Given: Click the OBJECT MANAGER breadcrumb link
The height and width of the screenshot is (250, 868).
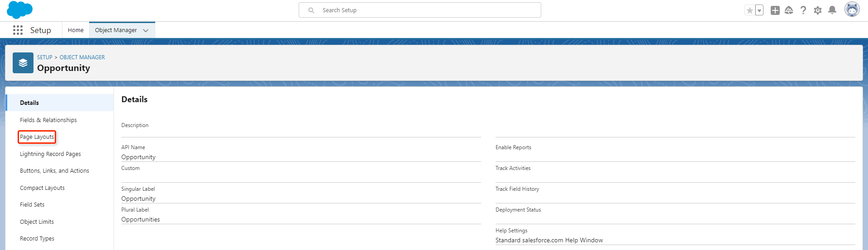Looking at the screenshot, I should pos(82,57).
